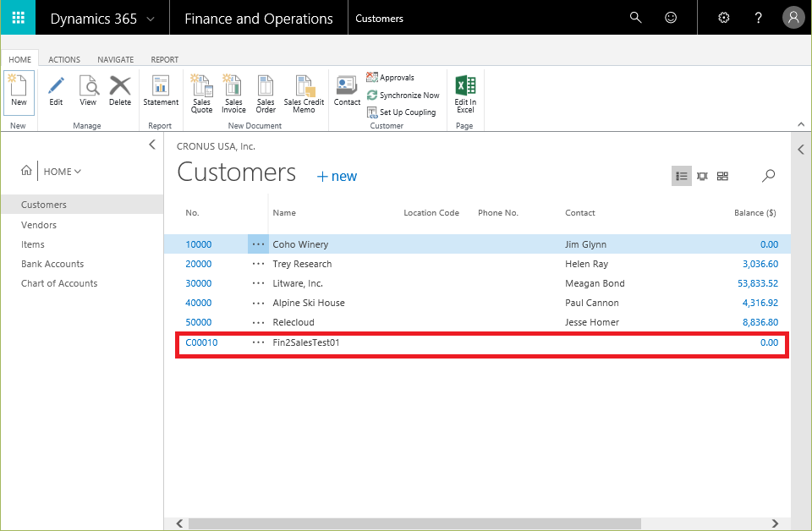The image size is (812, 531).
Task: Click Synchronize Now in the ribbon
Action: 403,96
